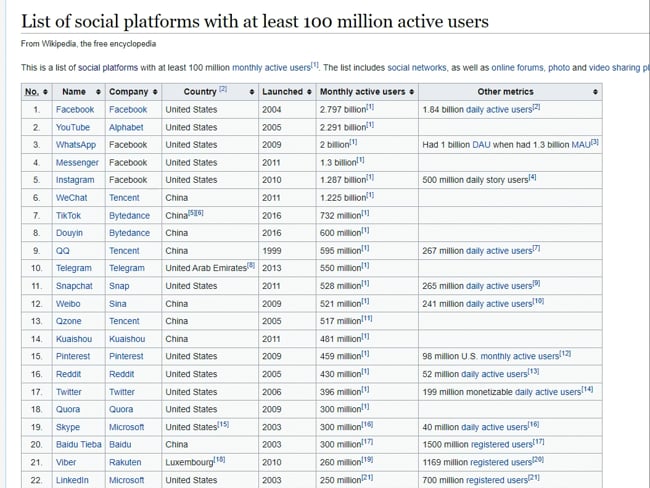
Task: Open daily active users link in Facebook row
Action: (499, 109)
